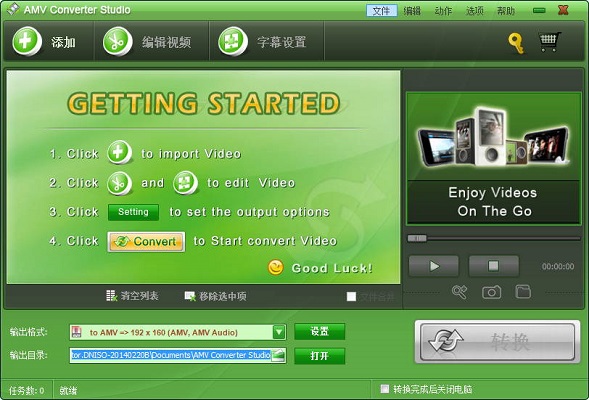Open the snapshot folder icon
Viewport: 589px width, 400px height.
pos(523,291)
